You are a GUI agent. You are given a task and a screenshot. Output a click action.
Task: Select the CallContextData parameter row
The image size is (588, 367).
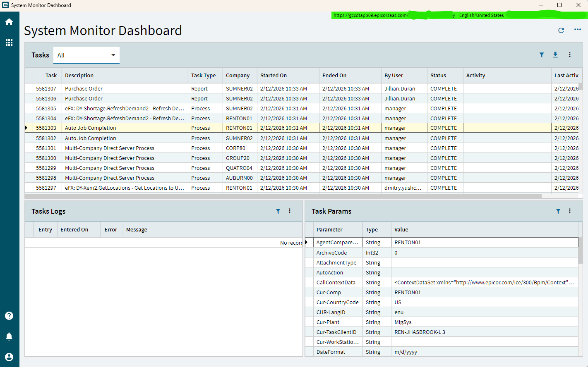pos(336,283)
